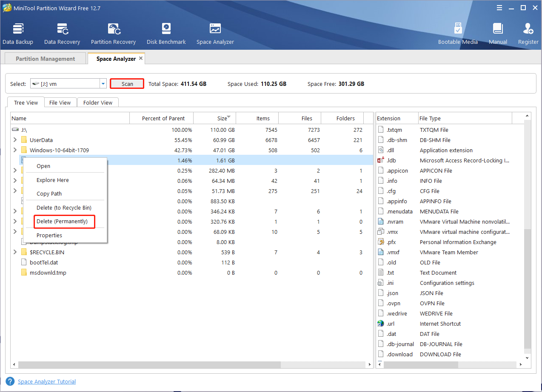Click the .nvram file icon
This screenshot has height=392, width=542.
tap(381, 222)
